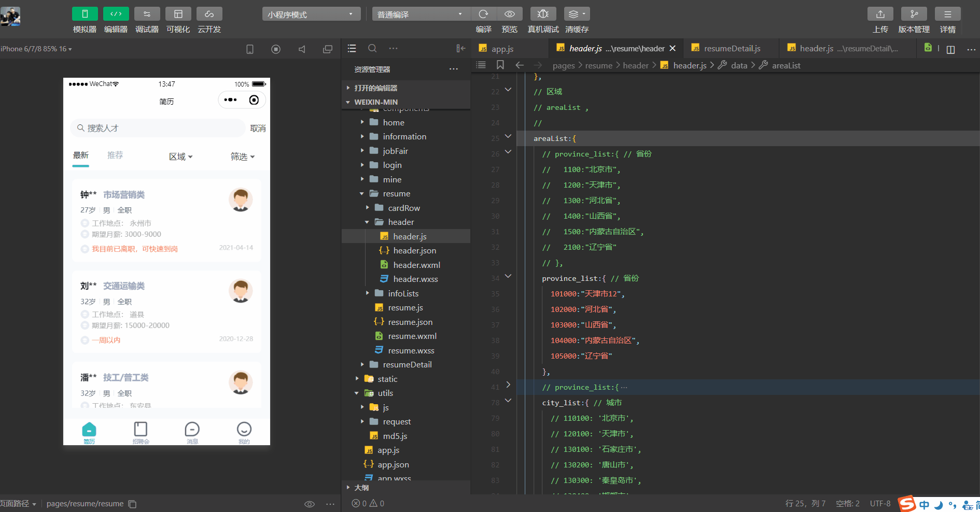Click the areaList breadcrumb item

pos(786,65)
